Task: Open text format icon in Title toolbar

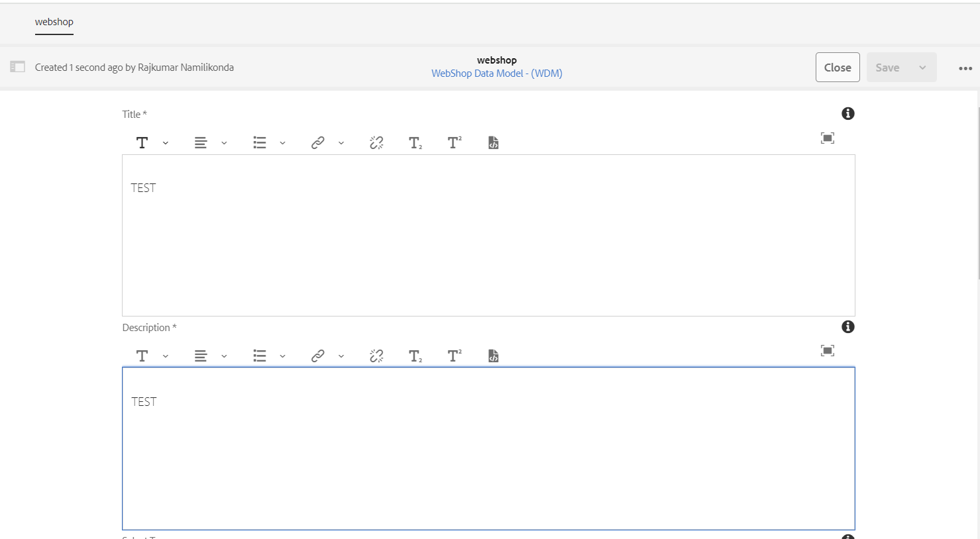Action: 142,143
